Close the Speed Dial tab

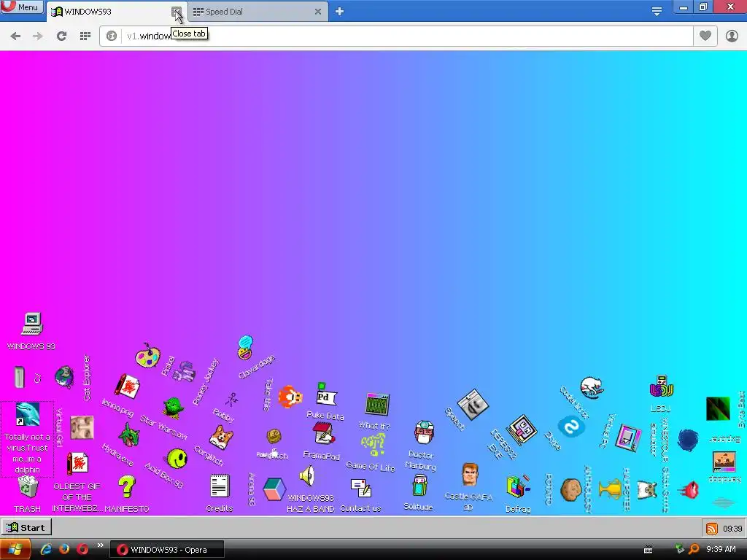point(318,12)
